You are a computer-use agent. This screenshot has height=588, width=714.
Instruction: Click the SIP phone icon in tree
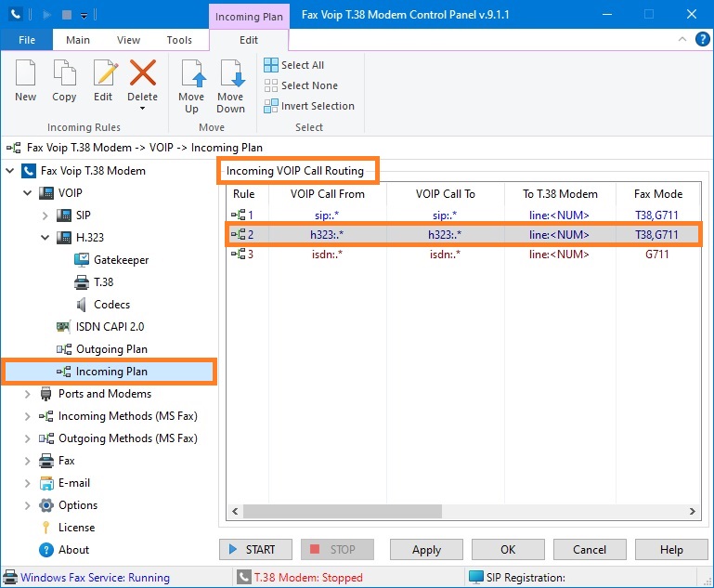pyautogui.click(x=64, y=215)
